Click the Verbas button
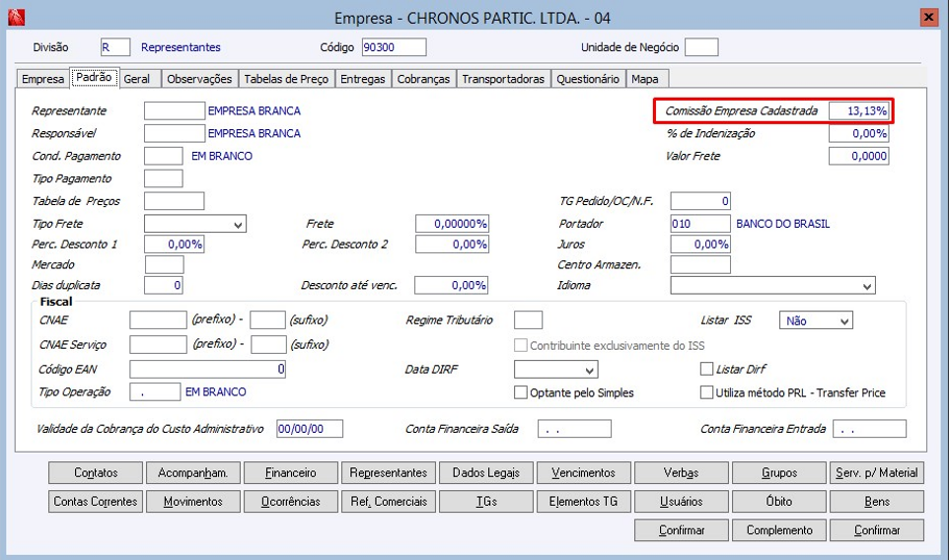 [x=682, y=473]
